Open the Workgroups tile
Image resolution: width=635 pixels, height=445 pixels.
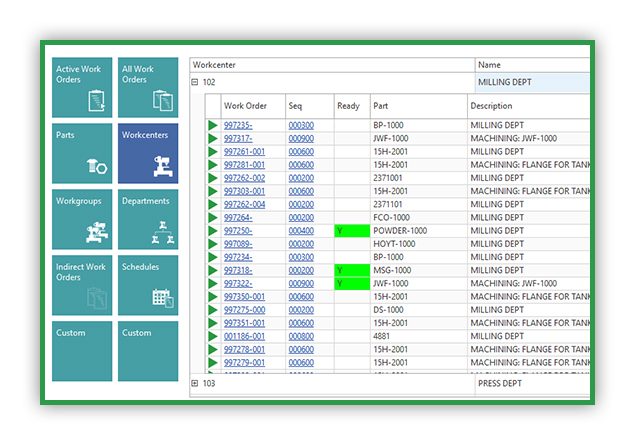click(x=82, y=219)
